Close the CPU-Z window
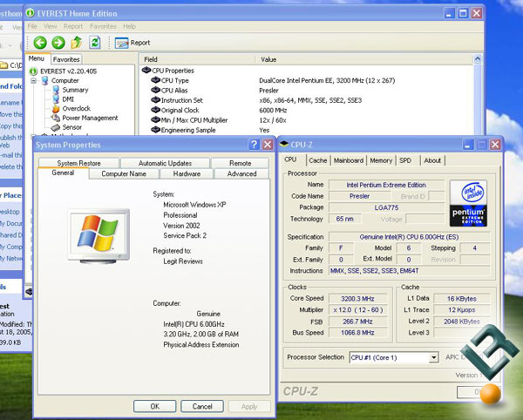The image size is (523, 420). (x=495, y=145)
